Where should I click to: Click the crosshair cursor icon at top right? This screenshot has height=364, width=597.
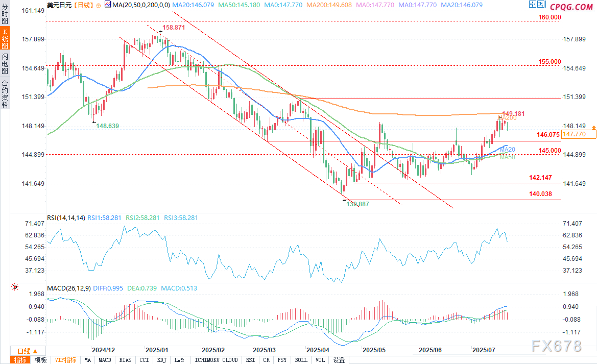[534, 5]
